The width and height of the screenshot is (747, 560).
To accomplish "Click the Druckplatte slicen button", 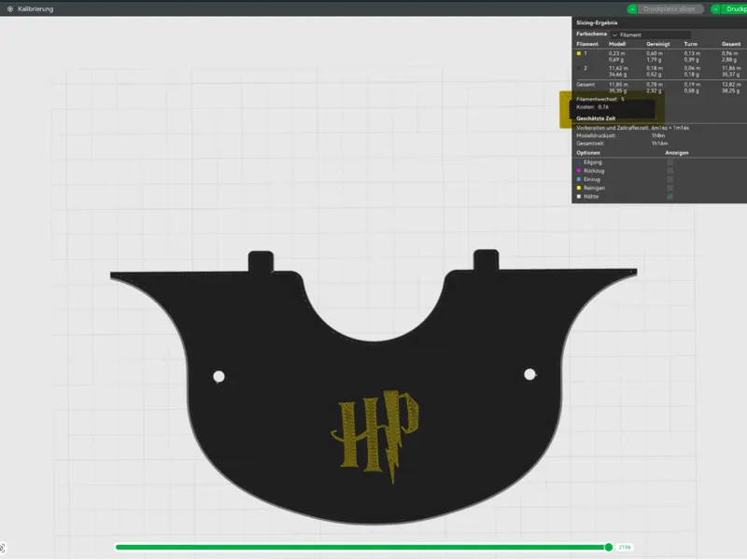I will click(x=669, y=9).
